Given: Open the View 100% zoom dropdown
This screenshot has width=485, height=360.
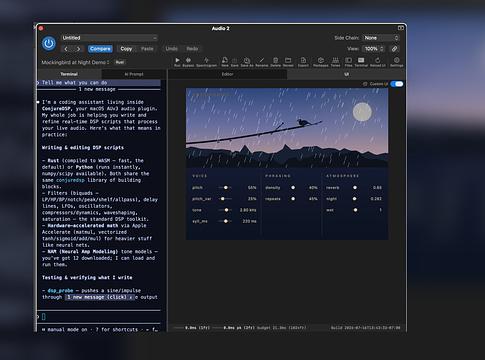Looking at the screenshot, I should (374, 49).
